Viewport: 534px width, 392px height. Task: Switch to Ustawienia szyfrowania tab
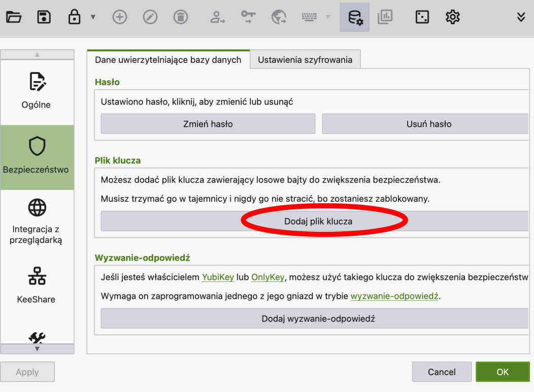tap(305, 60)
